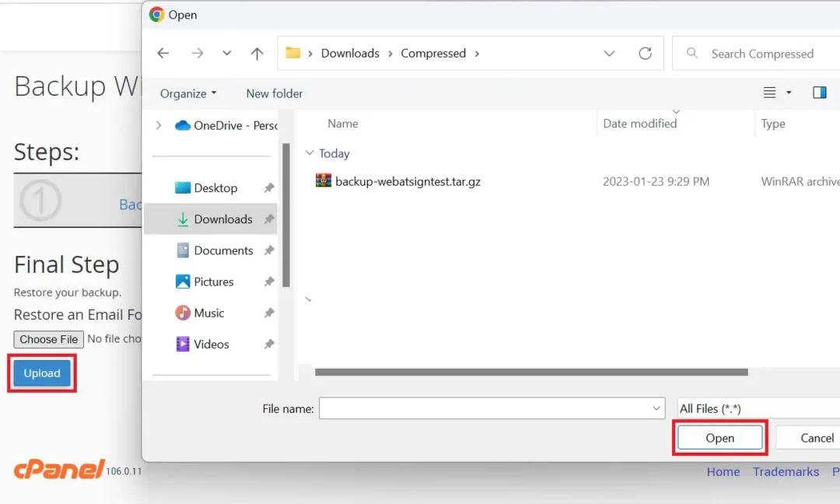Click the blue Upload button

pyautogui.click(x=42, y=373)
